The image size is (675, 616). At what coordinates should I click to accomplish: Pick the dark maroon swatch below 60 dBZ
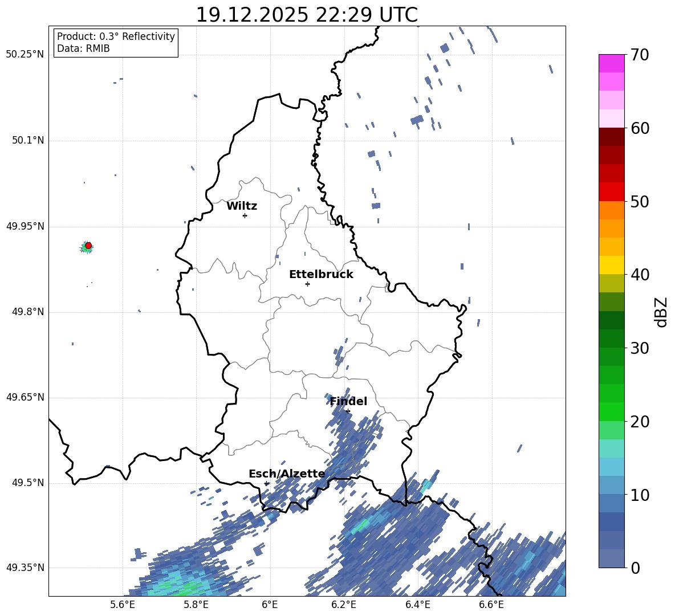(x=611, y=137)
